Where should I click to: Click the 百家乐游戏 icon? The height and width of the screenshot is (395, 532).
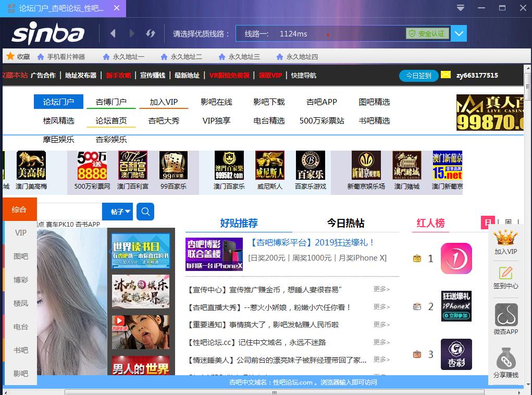point(311,165)
